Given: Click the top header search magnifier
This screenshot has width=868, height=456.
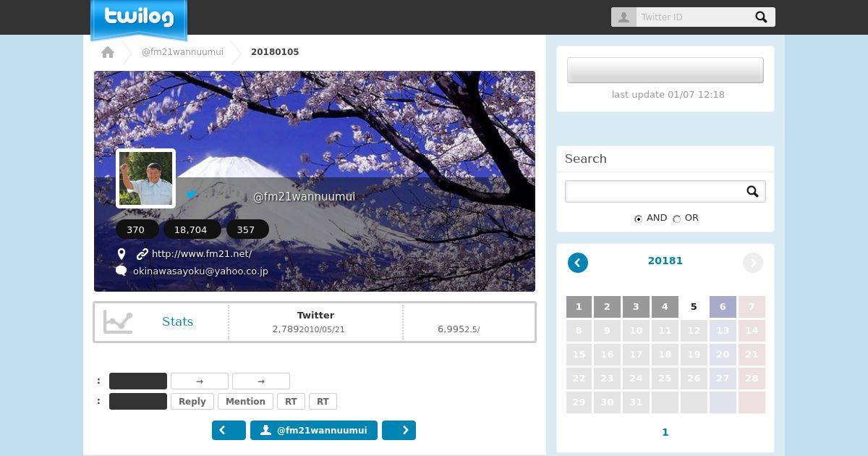Looking at the screenshot, I should [x=761, y=17].
